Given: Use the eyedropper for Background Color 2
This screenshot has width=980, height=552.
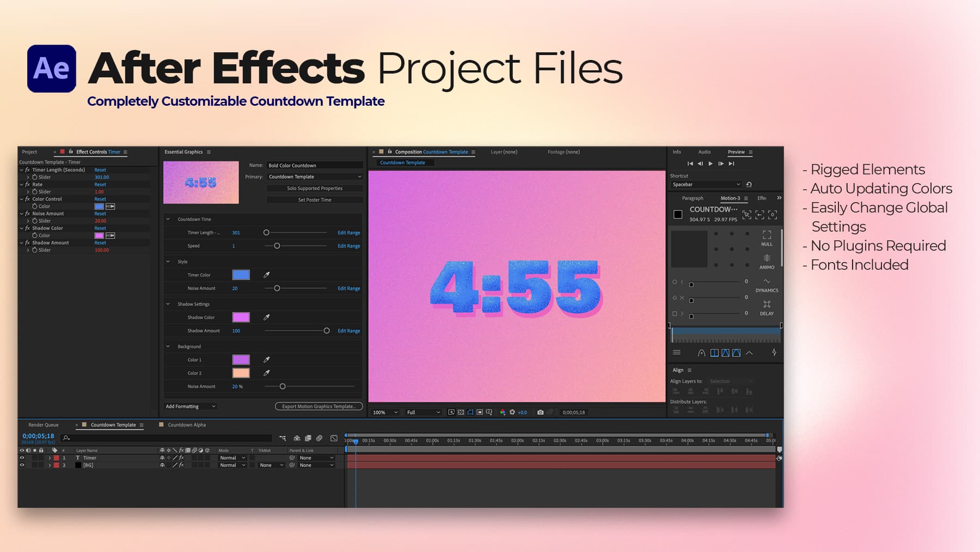Looking at the screenshot, I should [266, 373].
